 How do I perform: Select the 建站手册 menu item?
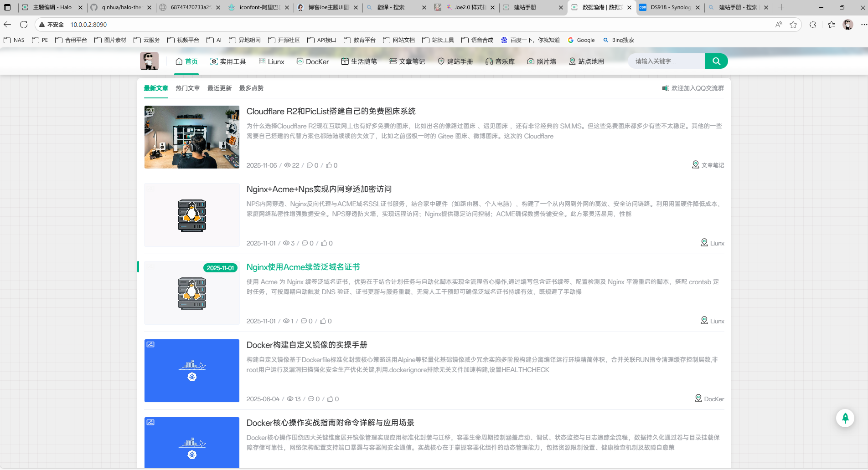455,61
